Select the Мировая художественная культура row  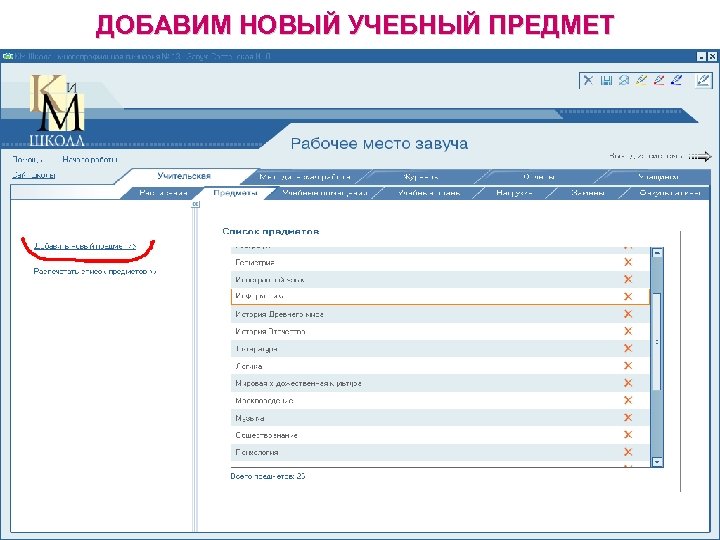[x=440, y=383]
